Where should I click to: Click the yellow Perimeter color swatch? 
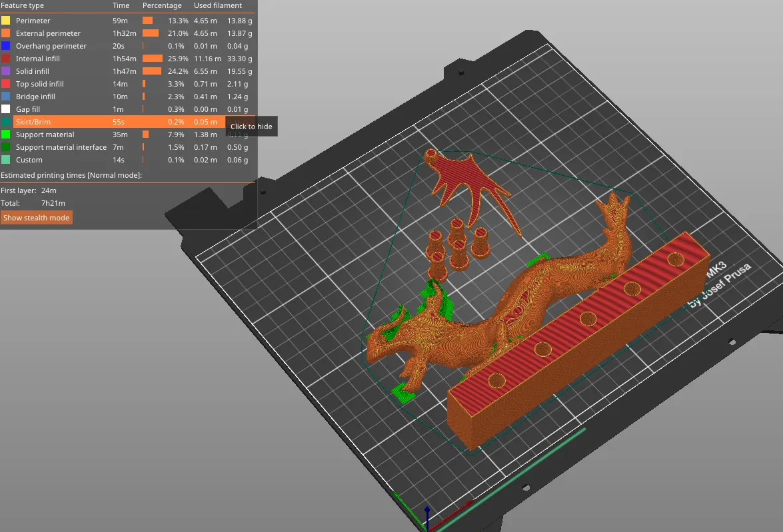coord(5,21)
